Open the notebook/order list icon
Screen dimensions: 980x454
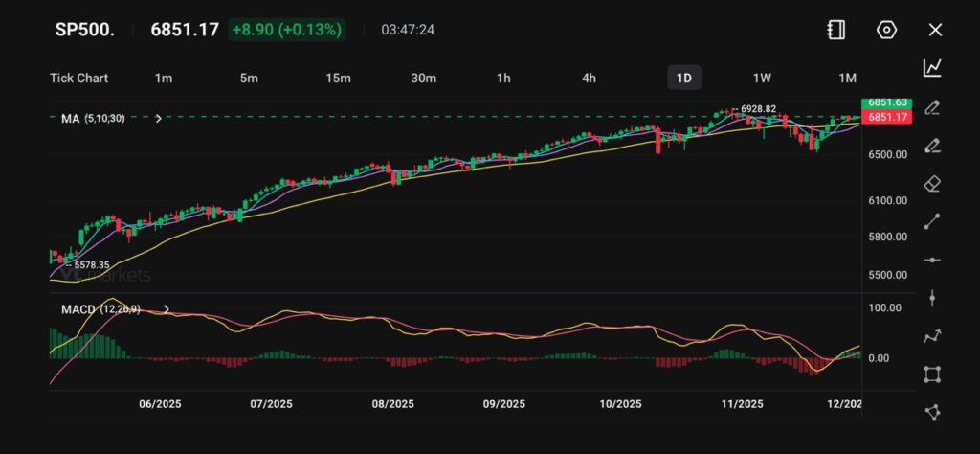tap(836, 30)
